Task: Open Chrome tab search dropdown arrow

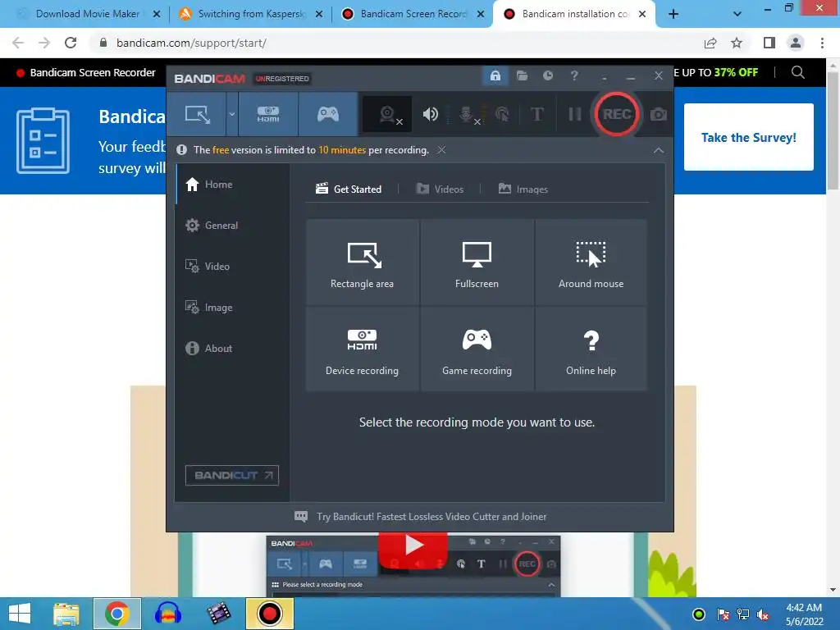Action: pyautogui.click(x=737, y=14)
